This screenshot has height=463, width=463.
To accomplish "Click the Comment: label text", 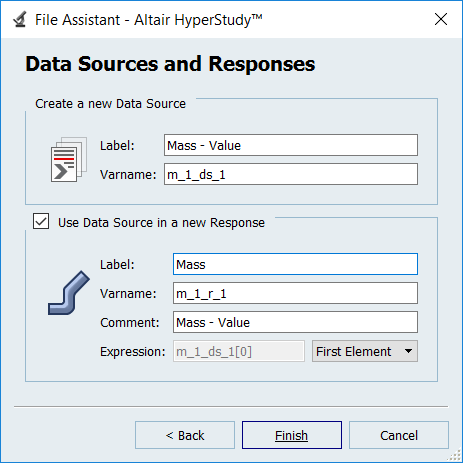I will point(130,323).
